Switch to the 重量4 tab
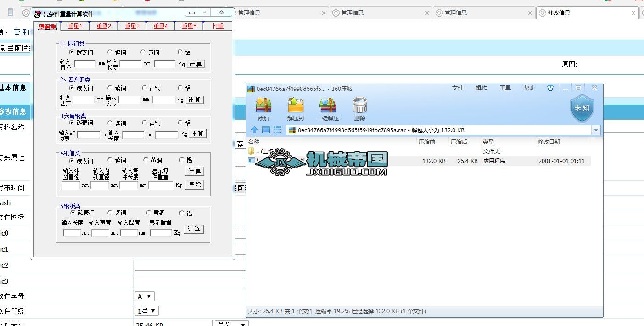The image size is (644, 326). pyautogui.click(x=160, y=26)
